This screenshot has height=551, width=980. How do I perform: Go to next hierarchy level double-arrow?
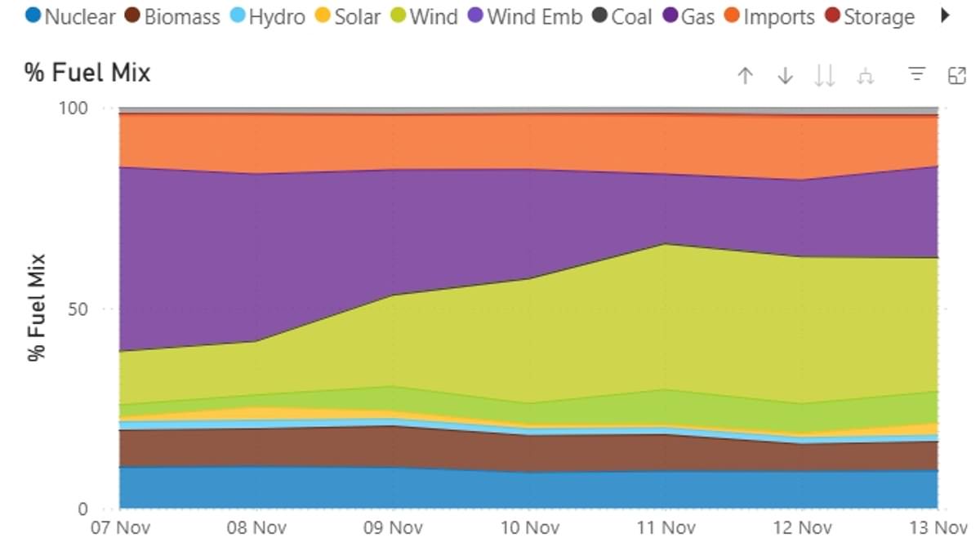(825, 76)
